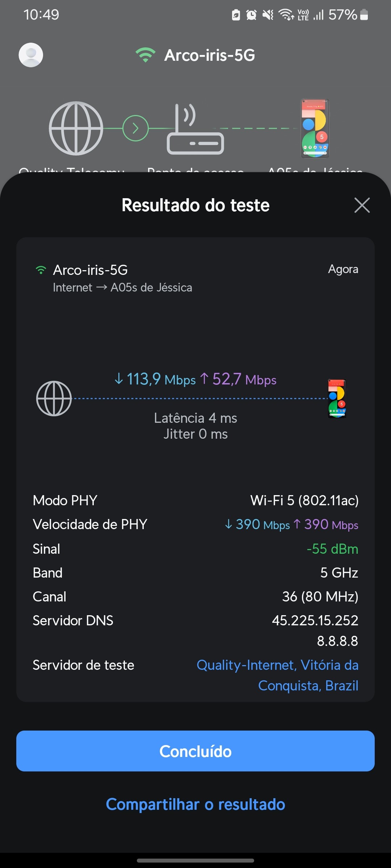
Task: Tap the Concluído button
Action: (x=195, y=751)
